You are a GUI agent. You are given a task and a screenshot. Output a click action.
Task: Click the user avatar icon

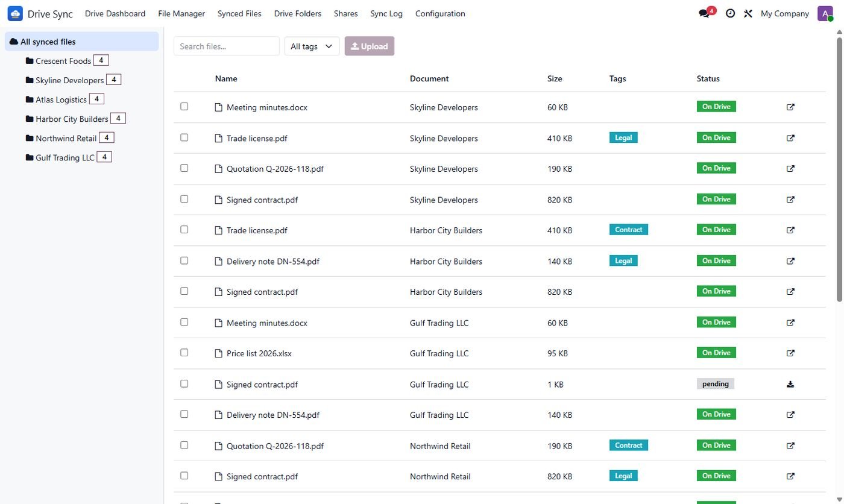[x=825, y=13]
